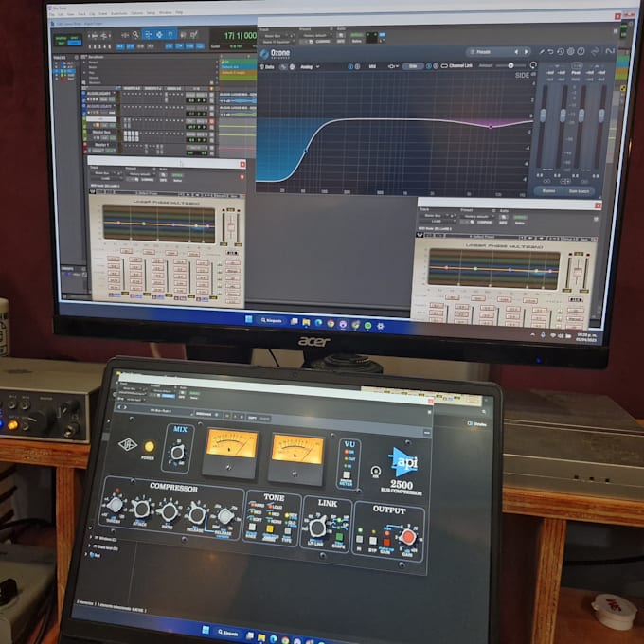Viewport: 644px width, 644px height.
Task: Select the Zoomer magnifier tool in Pro Tools
Action: pyautogui.click(x=136, y=35)
